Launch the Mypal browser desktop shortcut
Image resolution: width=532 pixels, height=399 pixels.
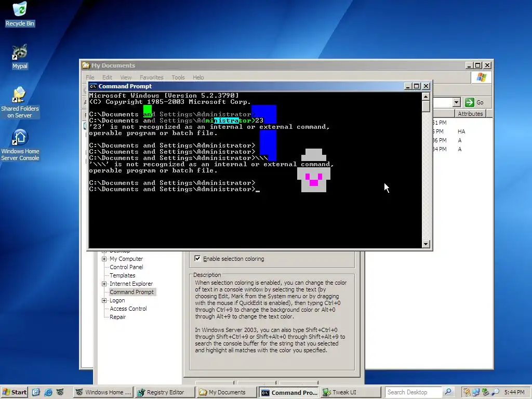(20, 57)
